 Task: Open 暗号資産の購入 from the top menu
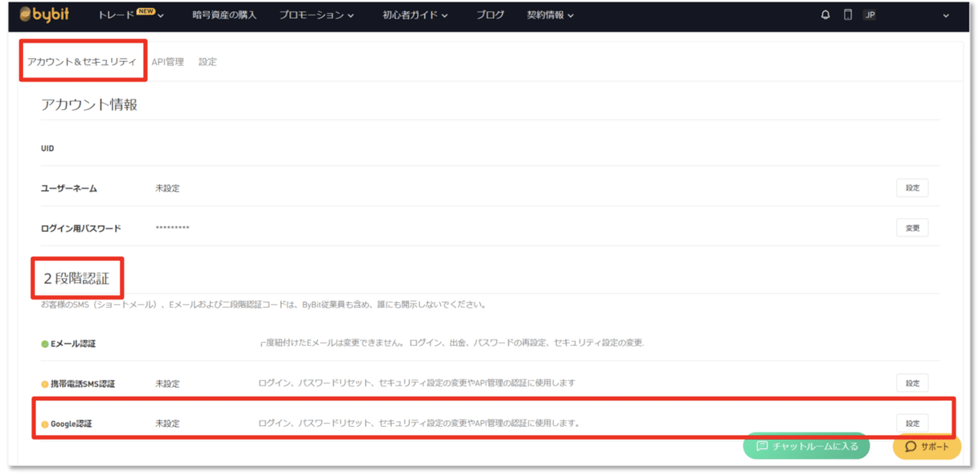point(225,16)
